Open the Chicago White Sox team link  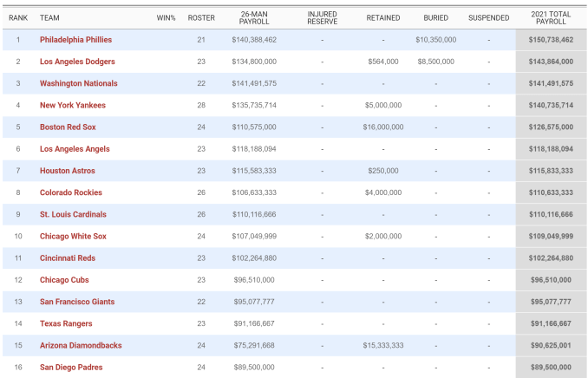coord(73,236)
